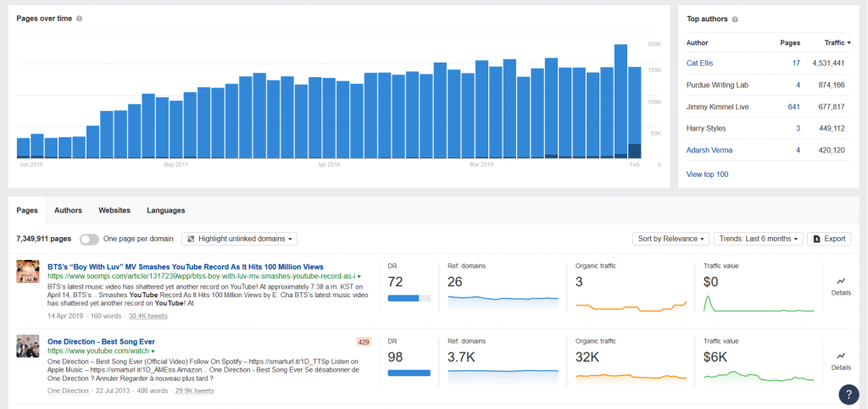This screenshot has height=409, width=868.
Task: Click the highlight unlinked domains link icon
Action: (x=191, y=239)
